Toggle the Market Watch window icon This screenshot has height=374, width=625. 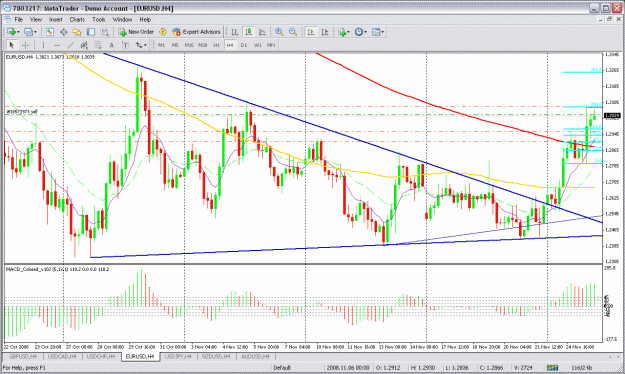coord(49,32)
